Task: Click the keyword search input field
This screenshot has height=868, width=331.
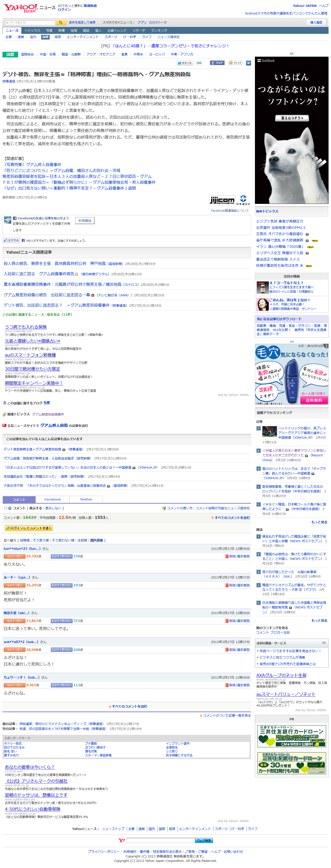Action: 30,23
